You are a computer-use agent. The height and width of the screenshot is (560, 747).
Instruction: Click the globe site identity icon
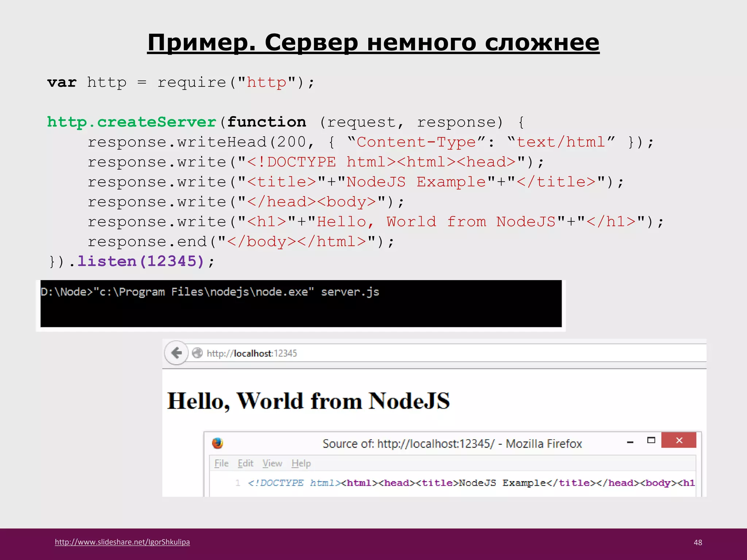(197, 353)
